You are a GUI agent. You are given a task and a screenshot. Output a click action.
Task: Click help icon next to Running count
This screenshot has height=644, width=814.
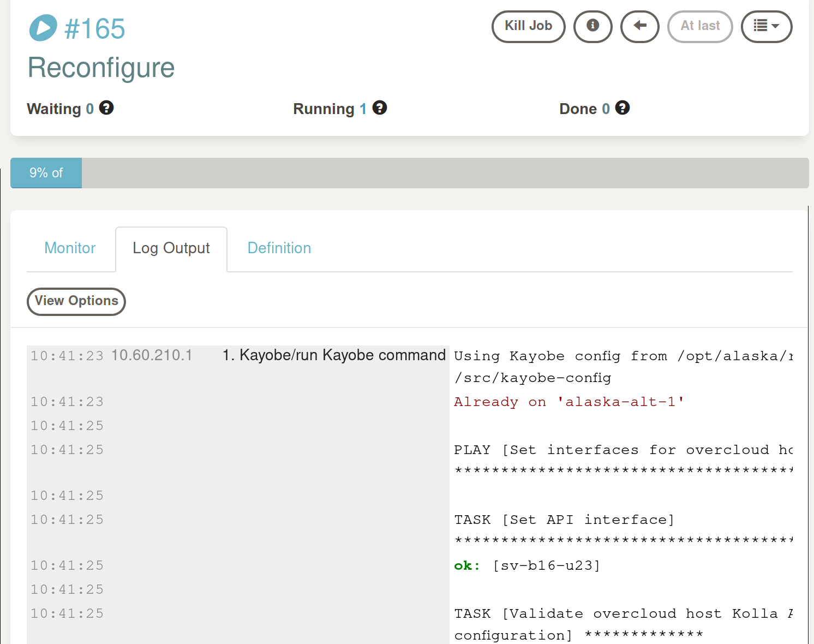click(380, 108)
